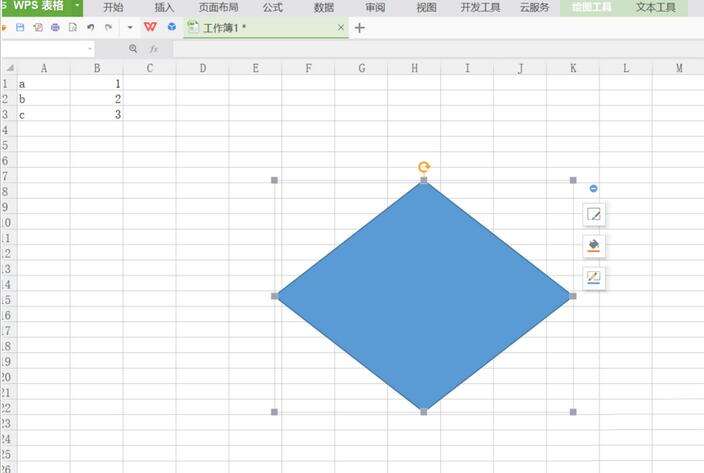This screenshot has width=704, height=473.
Task: Open the 开发工具 ribbon tab
Action: coord(480,7)
